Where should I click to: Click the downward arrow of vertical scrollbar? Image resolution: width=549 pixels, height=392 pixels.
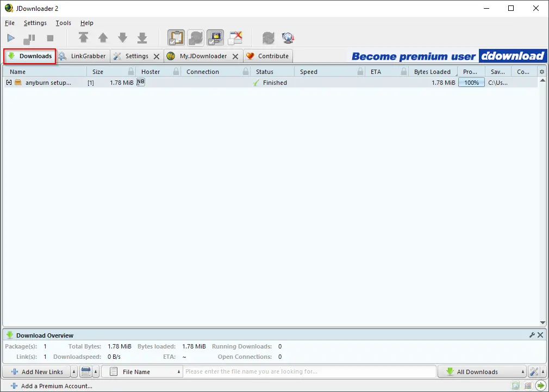[x=542, y=322]
